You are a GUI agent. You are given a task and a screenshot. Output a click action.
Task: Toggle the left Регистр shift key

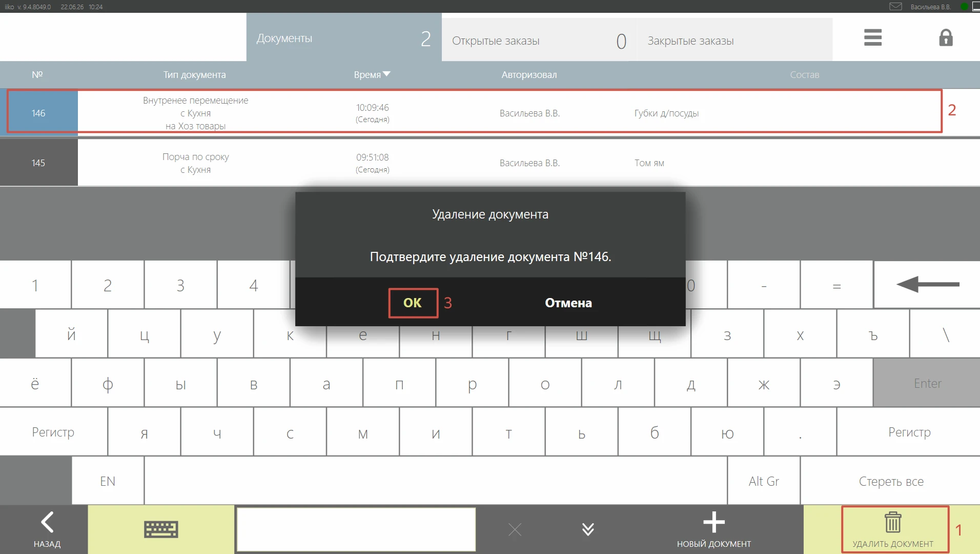[x=53, y=432]
